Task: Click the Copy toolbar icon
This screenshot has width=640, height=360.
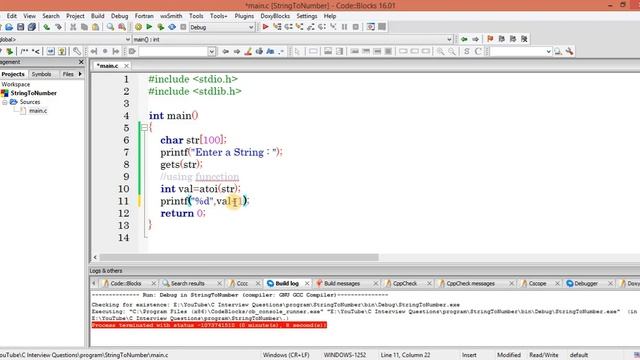Action: (x=84, y=27)
